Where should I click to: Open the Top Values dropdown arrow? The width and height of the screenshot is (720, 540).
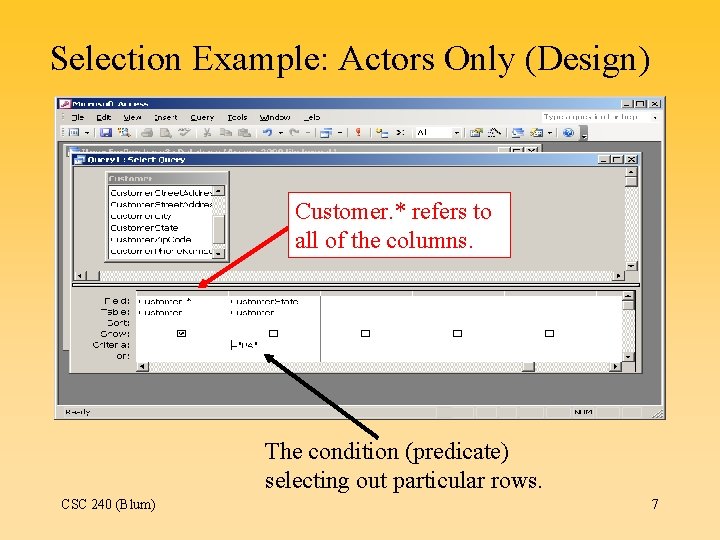tap(456, 133)
